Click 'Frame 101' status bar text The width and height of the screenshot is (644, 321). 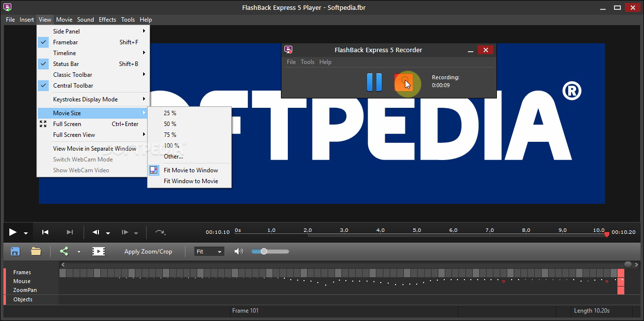pos(245,311)
